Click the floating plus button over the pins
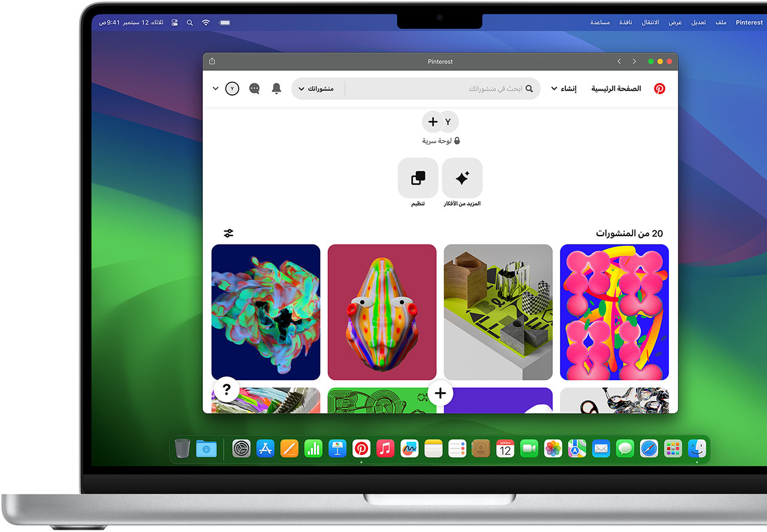Viewport: 767px width, 532px height. click(x=440, y=393)
